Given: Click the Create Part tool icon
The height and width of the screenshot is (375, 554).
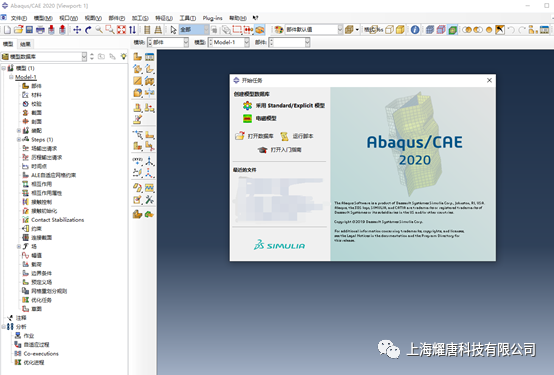Looking at the screenshot, I should [137, 57].
